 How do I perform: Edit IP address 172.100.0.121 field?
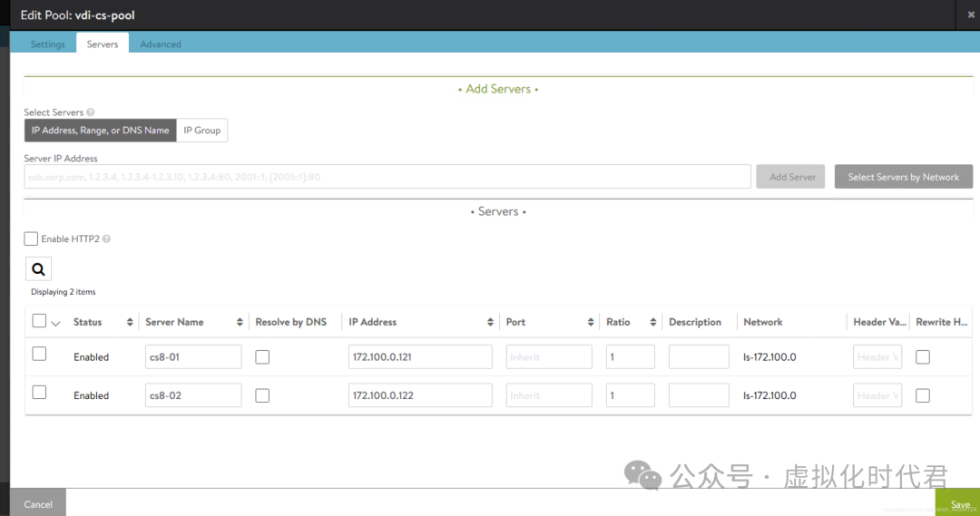[420, 356]
